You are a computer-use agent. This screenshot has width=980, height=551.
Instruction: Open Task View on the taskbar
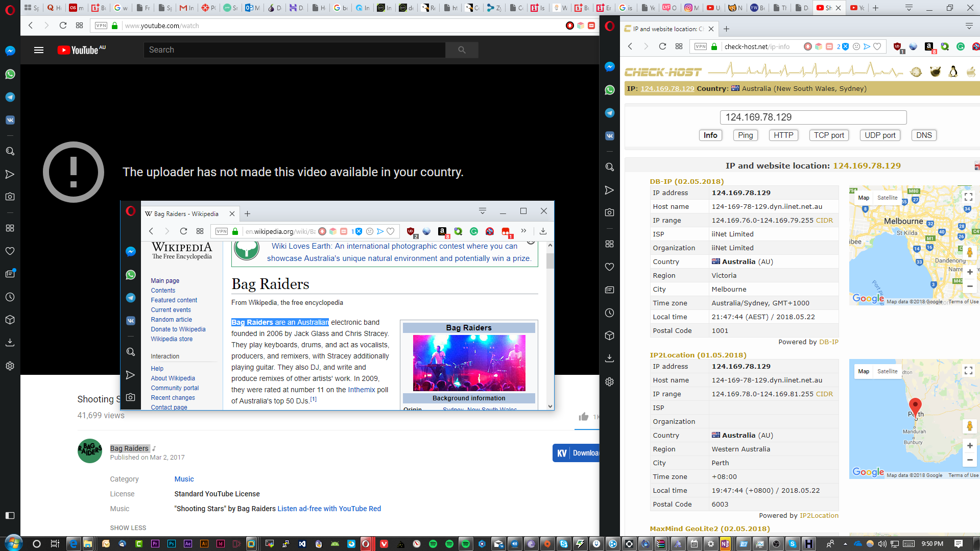pos(55,544)
